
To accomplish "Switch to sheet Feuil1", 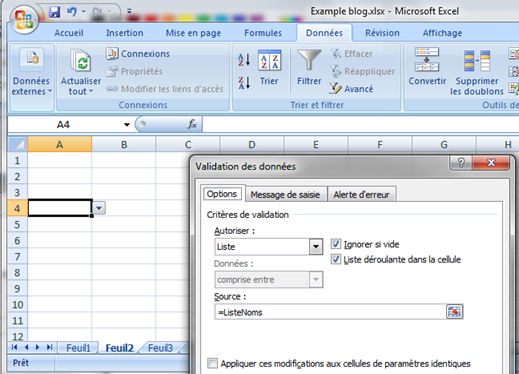I will pyautogui.click(x=78, y=348).
